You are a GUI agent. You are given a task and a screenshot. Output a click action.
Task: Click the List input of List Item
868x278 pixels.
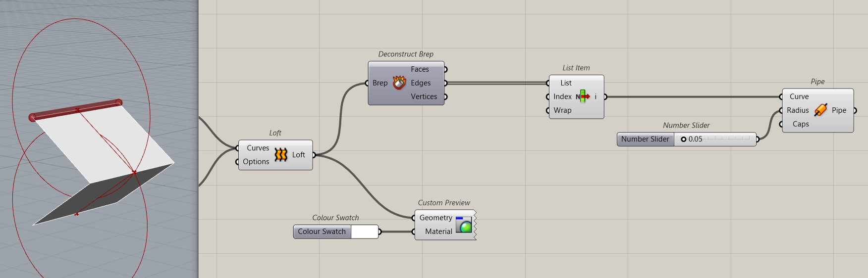[566, 83]
